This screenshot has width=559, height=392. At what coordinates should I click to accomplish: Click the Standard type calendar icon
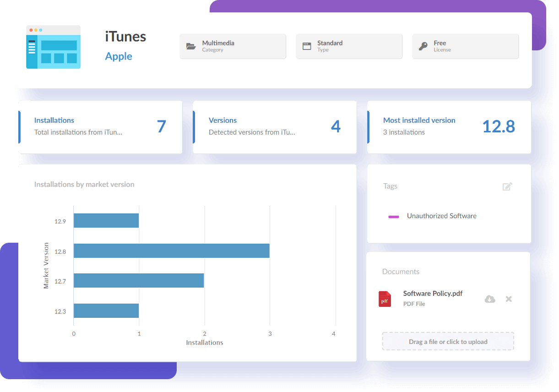[307, 46]
